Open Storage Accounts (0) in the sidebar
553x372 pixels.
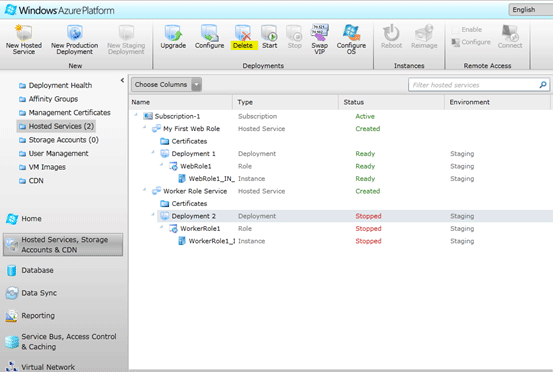pyautogui.click(x=59, y=140)
